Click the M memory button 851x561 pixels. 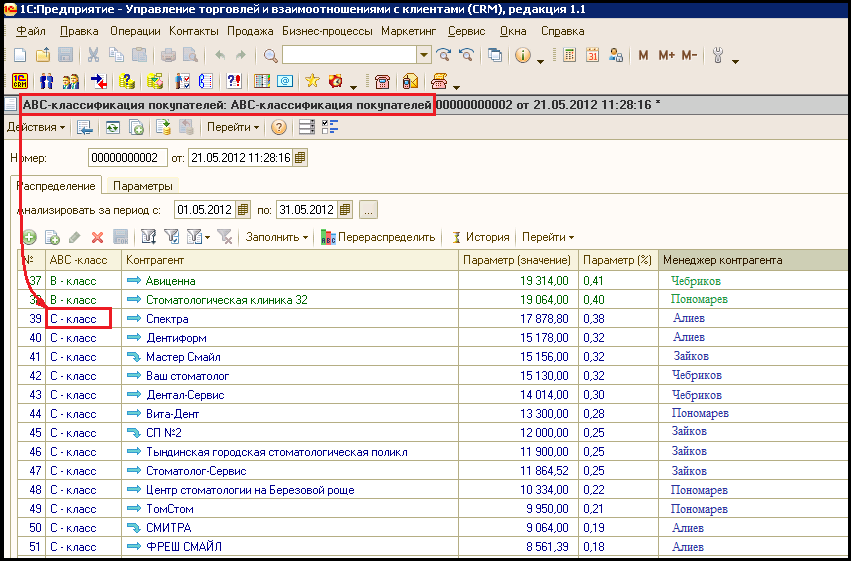click(644, 55)
